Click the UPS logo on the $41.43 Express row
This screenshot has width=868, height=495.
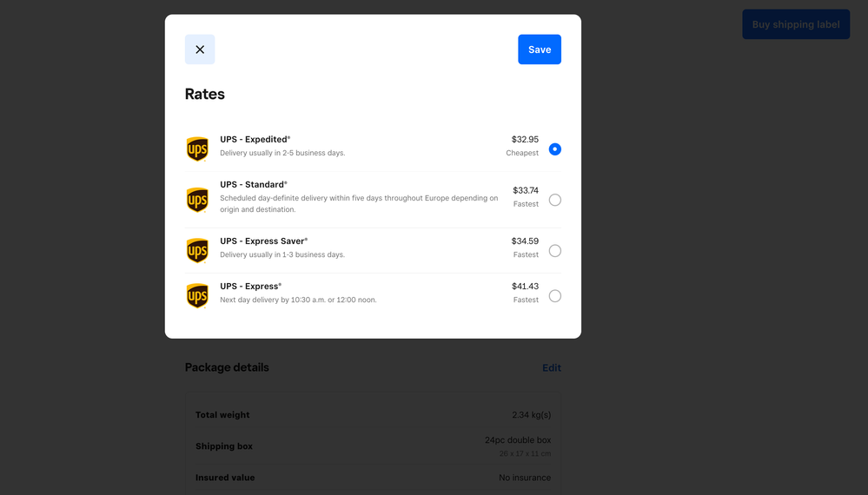198,296
